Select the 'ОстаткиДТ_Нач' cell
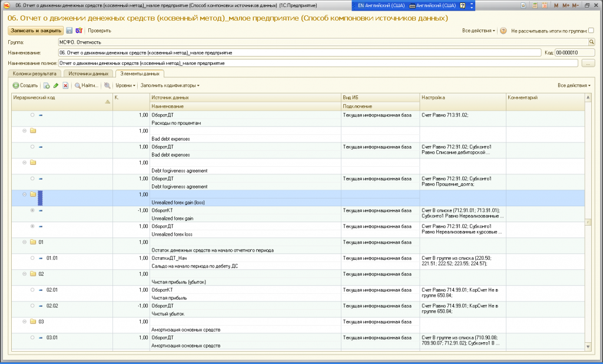This screenshot has width=603, height=364. tap(246, 258)
